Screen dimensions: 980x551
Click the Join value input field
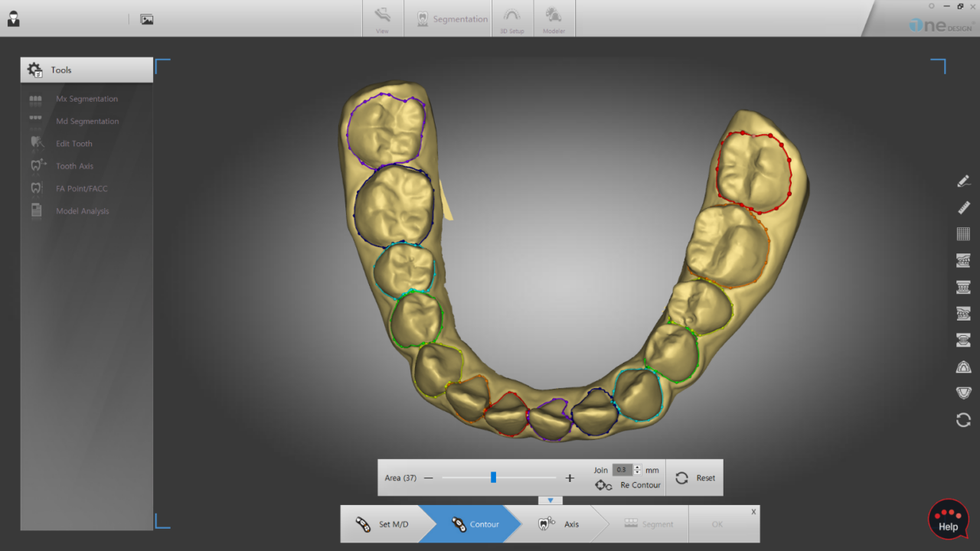coord(622,469)
